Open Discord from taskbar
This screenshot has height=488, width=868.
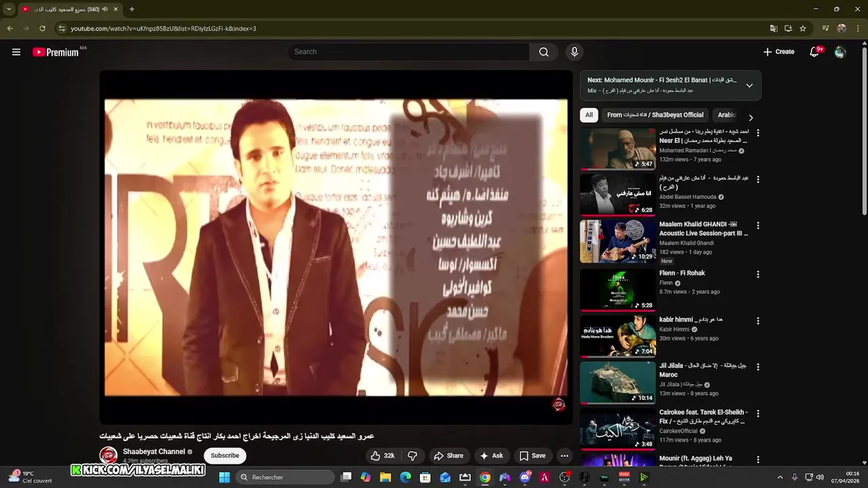click(x=524, y=477)
